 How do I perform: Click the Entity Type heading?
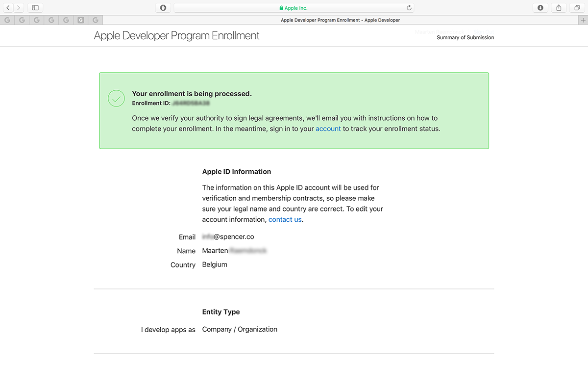221,312
